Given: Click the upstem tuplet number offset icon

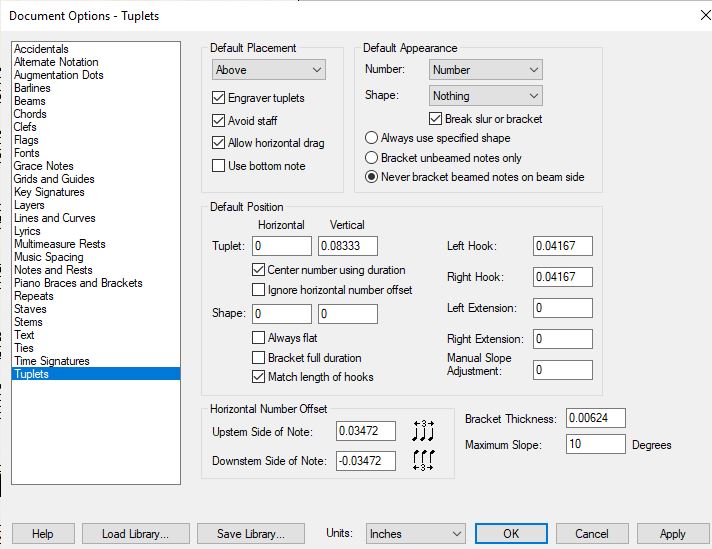Looking at the screenshot, I should click(x=424, y=430).
